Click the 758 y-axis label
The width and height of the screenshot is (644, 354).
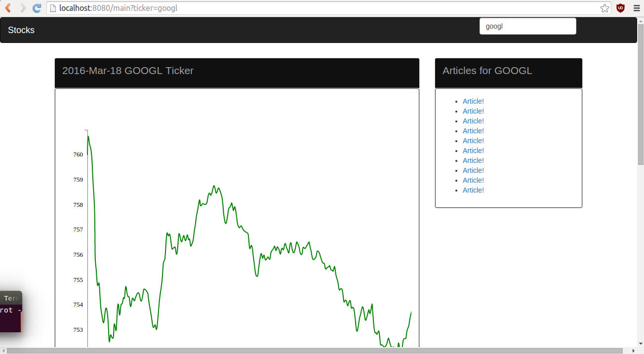click(x=78, y=205)
